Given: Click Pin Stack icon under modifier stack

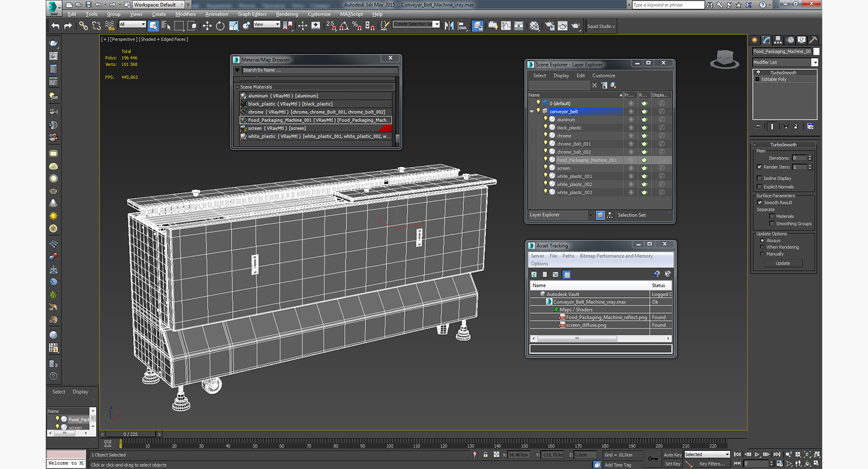Looking at the screenshot, I should pos(758,126).
